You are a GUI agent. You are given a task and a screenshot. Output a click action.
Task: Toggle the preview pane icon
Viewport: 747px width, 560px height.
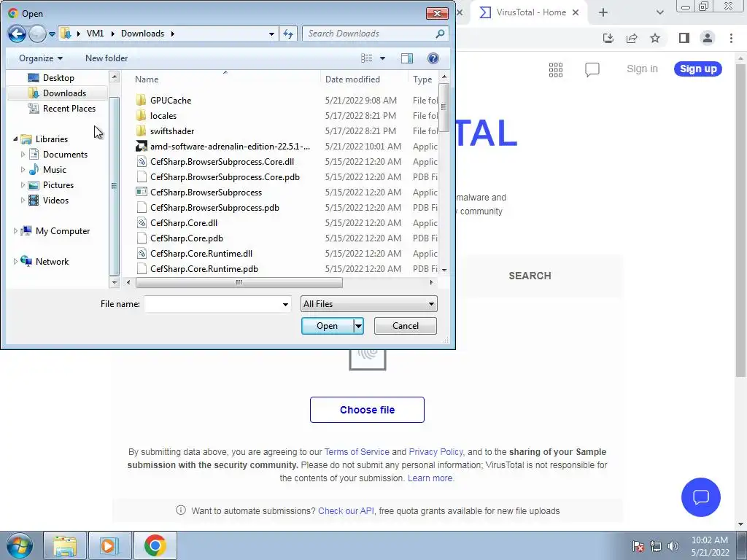point(407,58)
